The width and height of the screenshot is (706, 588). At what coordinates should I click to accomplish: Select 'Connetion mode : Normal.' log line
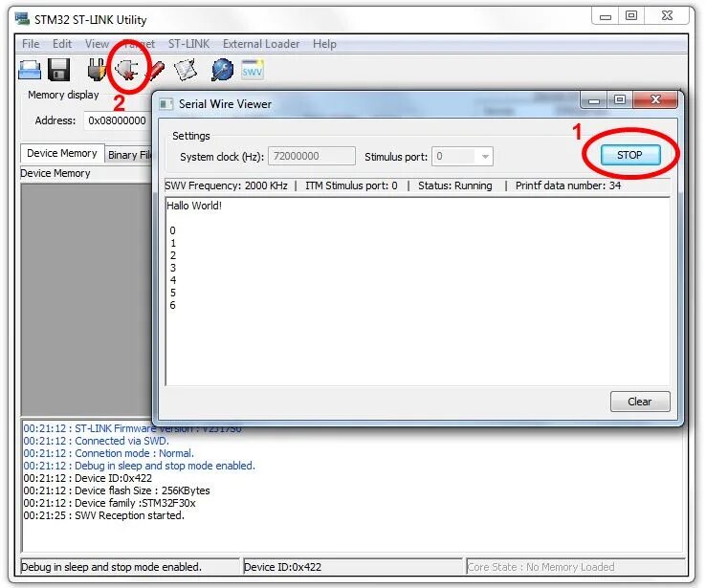108,453
